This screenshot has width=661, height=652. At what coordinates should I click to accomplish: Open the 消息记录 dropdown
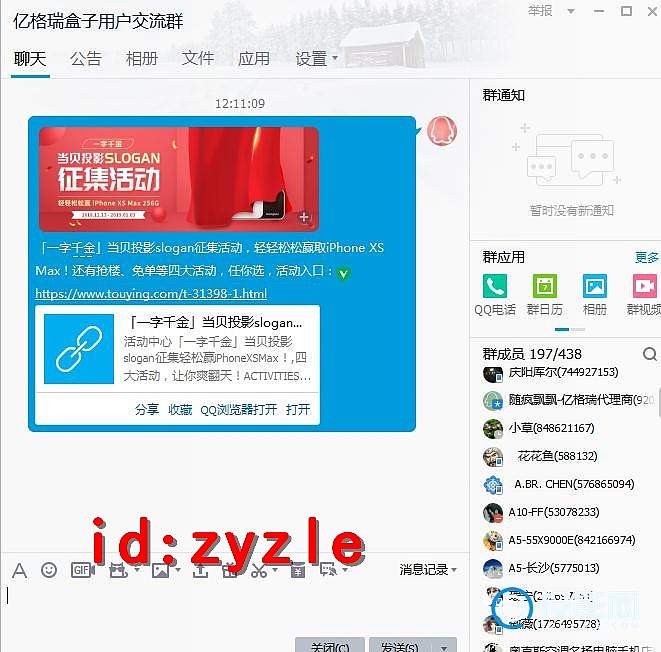(x=428, y=570)
